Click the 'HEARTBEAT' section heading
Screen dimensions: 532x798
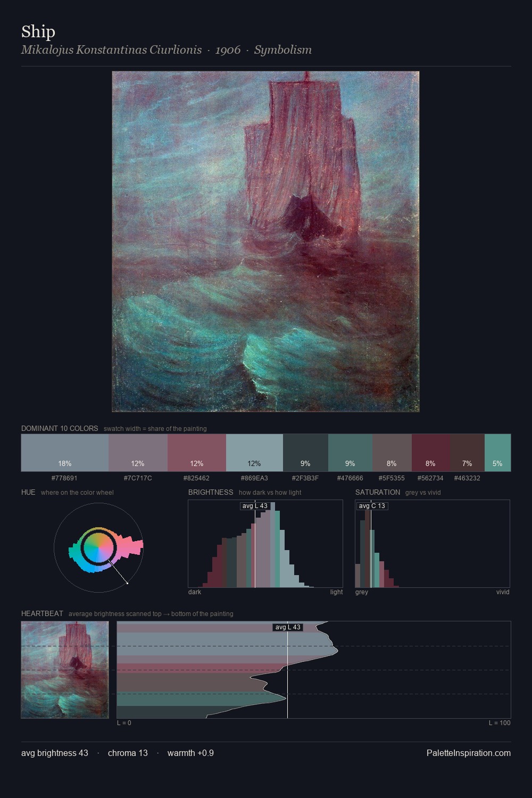pyautogui.click(x=42, y=613)
